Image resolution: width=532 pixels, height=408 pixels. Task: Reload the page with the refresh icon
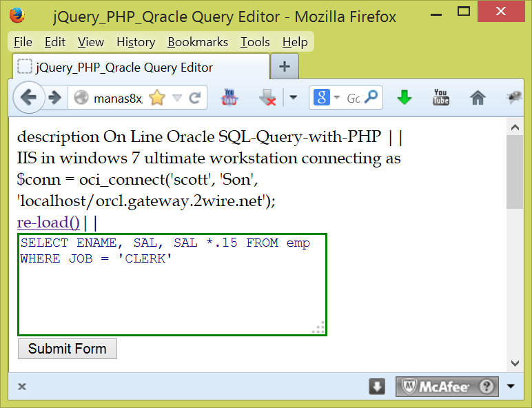195,98
